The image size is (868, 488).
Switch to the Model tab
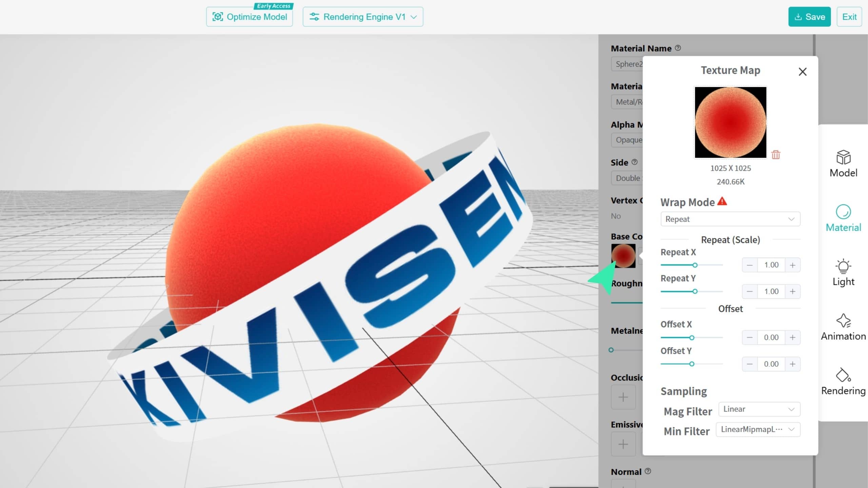pyautogui.click(x=843, y=164)
